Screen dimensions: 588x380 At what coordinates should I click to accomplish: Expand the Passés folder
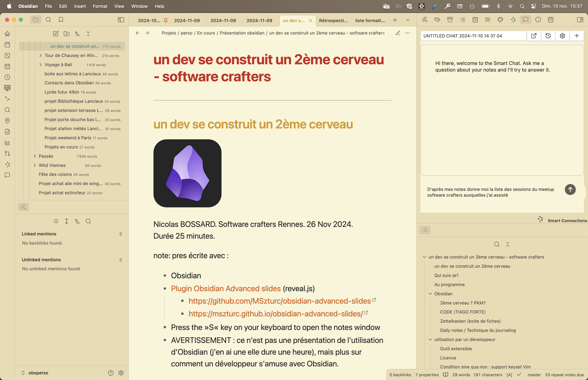(x=35, y=156)
